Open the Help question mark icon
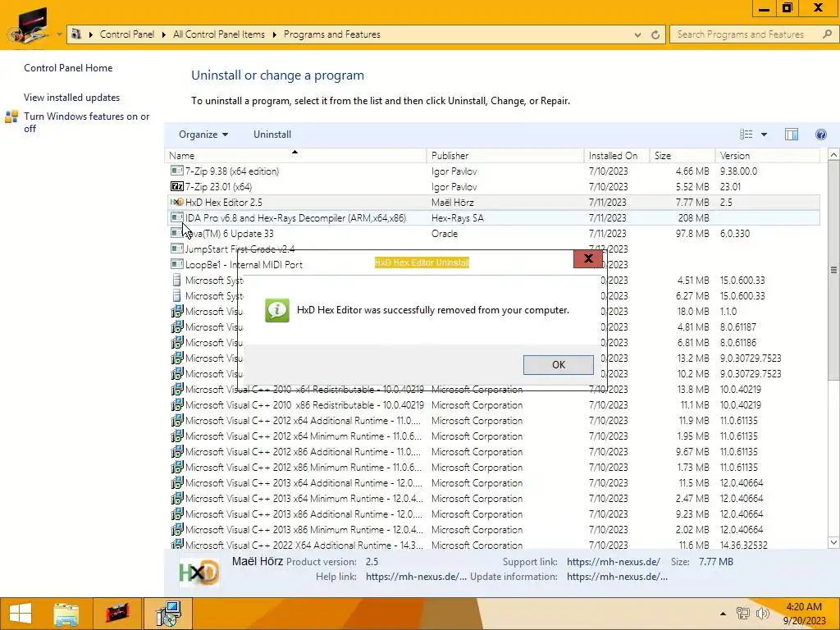 pos(820,135)
